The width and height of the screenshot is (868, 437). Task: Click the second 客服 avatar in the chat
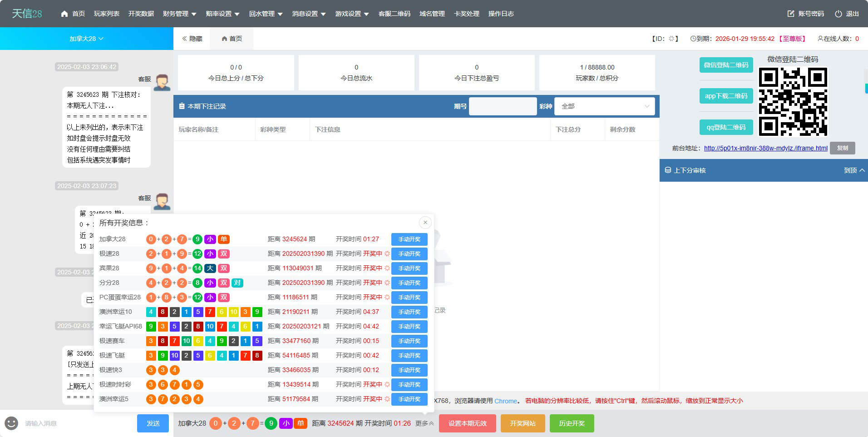162,201
